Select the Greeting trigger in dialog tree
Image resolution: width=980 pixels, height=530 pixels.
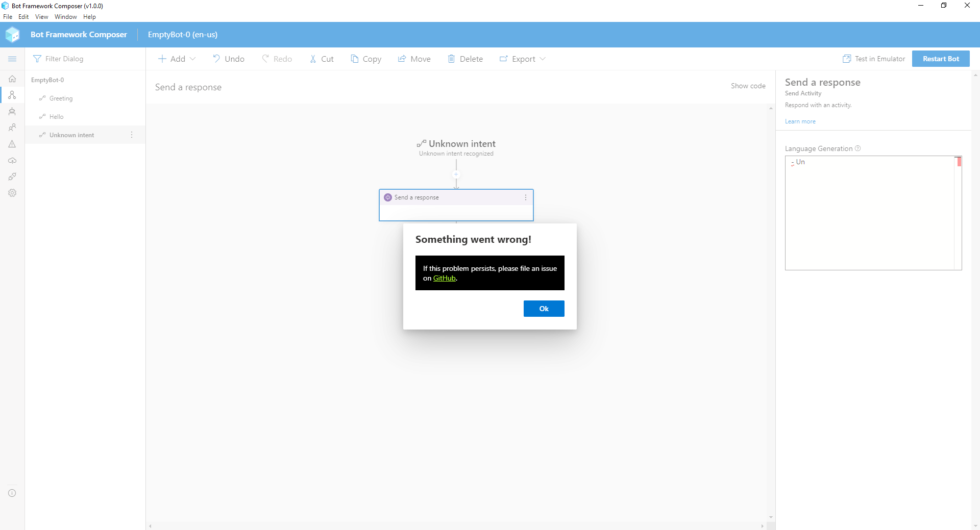click(61, 98)
